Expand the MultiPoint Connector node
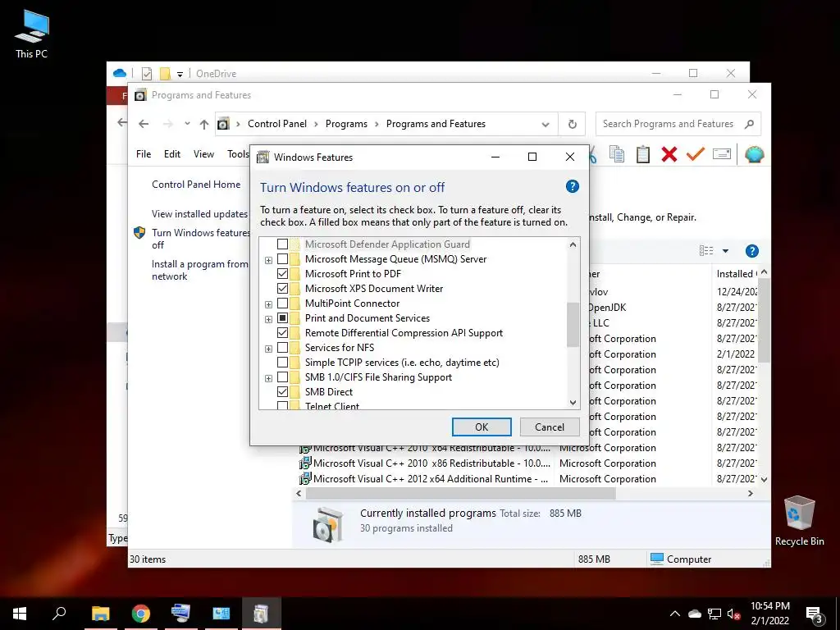Screen dimensions: 840x630 coord(268,304)
